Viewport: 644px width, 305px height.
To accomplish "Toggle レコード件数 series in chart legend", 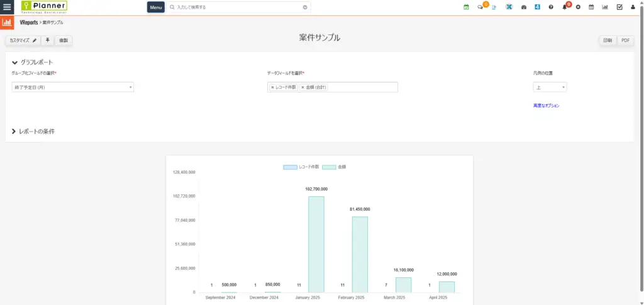I will [x=301, y=167].
